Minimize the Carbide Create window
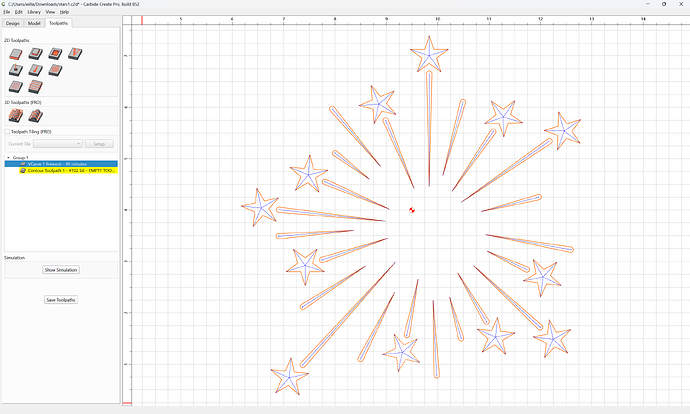Image resolution: width=690 pixels, height=414 pixels. pyautogui.click(x=648, y=4)
